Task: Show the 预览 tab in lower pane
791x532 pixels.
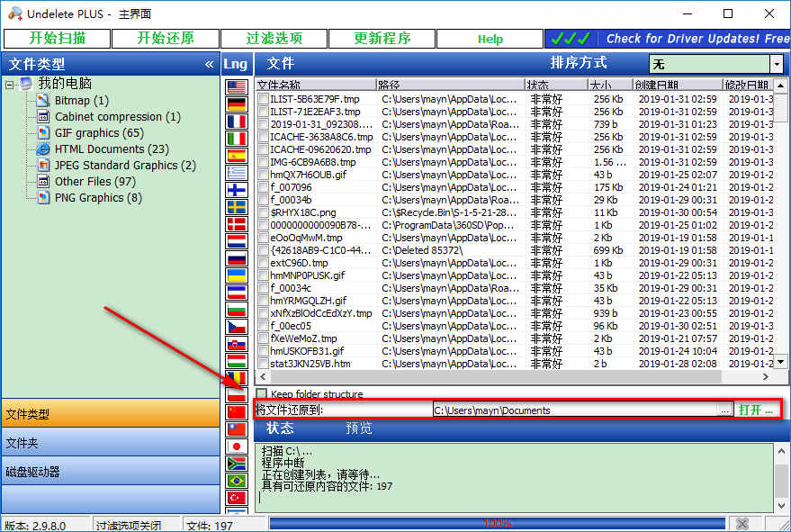Action: pyautogui.click(x=359, y=428)
